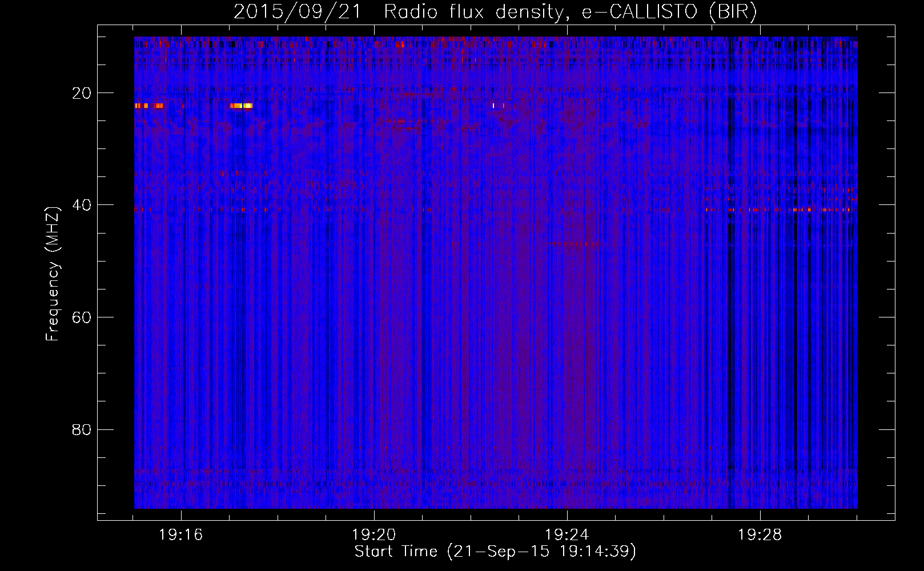Image resolution: width=924 pixels, height=571 pixels.
Task: Select the "19:16" time tick label
Action: [181, 535]
